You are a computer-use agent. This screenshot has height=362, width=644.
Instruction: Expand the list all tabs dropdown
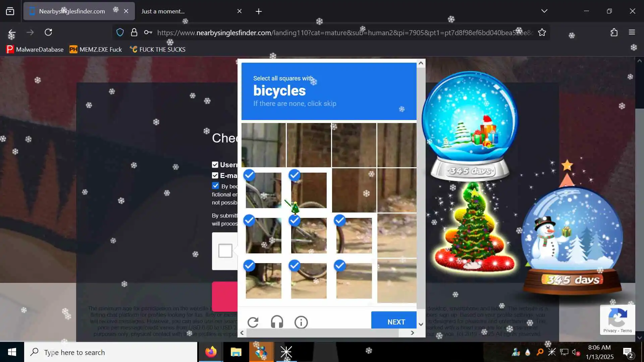tap(544, 11)
